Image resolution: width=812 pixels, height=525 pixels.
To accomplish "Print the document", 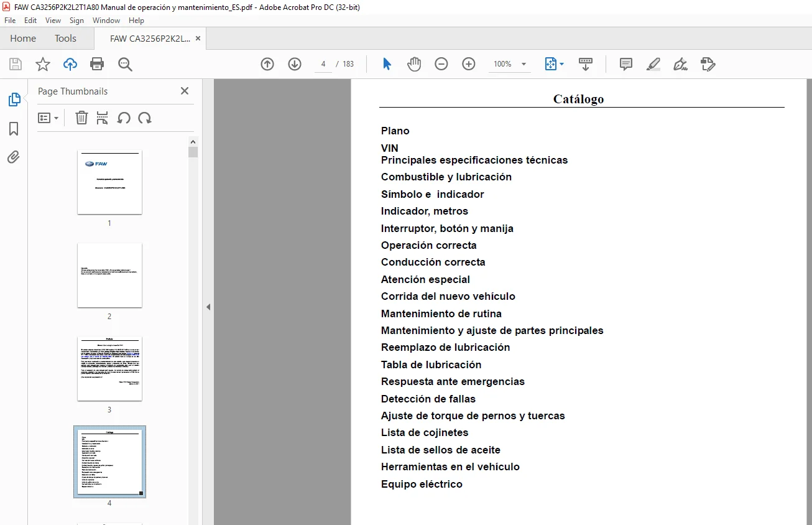I will pos(97,64).
